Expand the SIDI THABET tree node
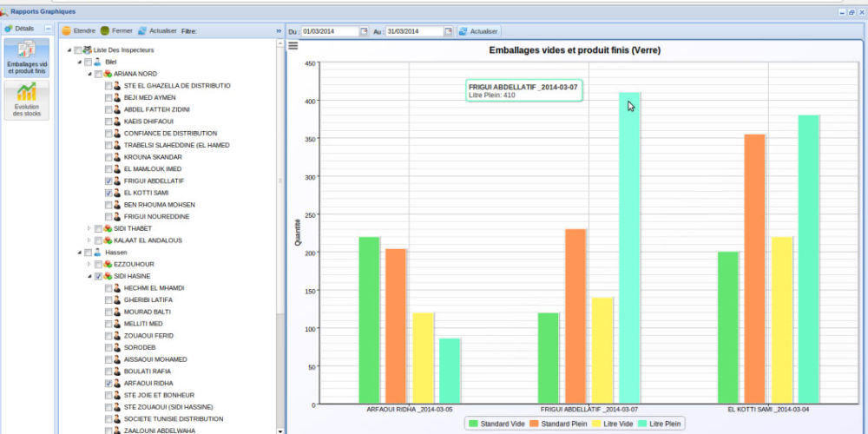 tap(89, 228)
